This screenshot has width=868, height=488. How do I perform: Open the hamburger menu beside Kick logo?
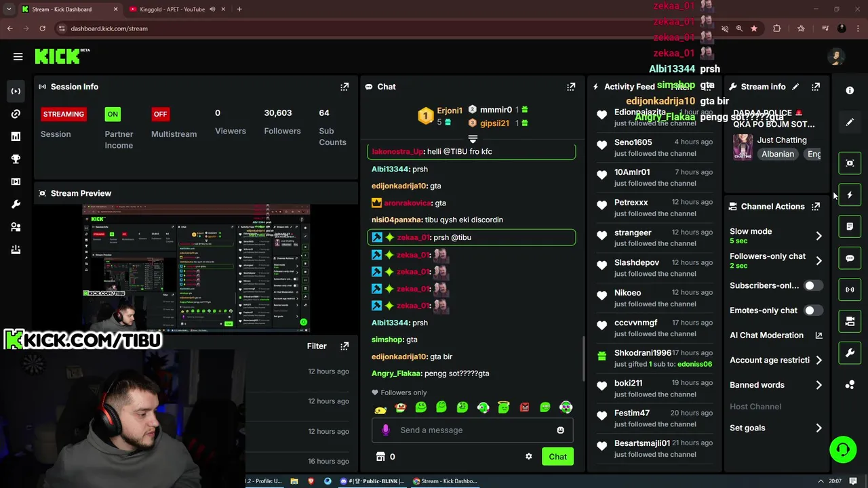18,56
